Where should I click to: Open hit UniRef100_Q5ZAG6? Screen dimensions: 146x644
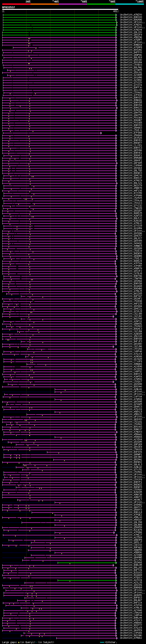coord(131,562)
